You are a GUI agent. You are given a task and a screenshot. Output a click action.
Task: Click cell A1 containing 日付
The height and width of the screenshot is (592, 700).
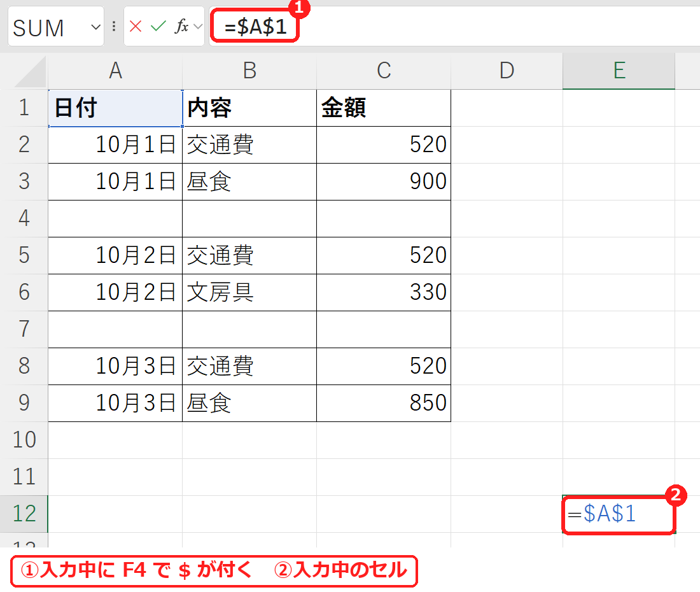click(115, 108)
